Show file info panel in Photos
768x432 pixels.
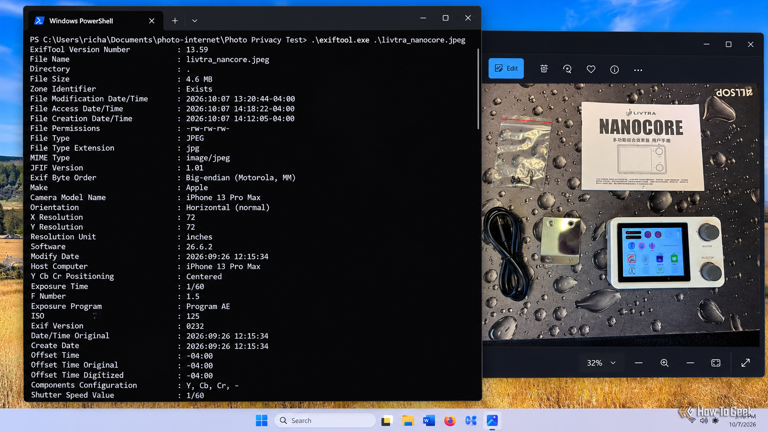[614, 70]
